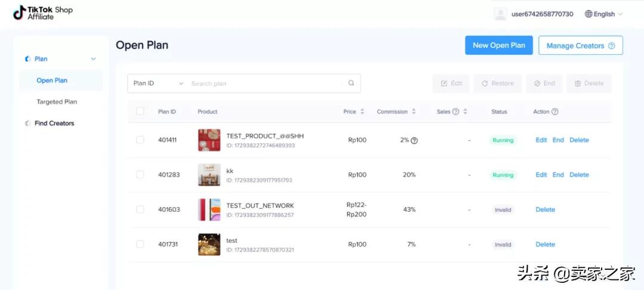Check the box for plan 401731
The width and height of the screenshot is (644, 290).
pos(140,245)
